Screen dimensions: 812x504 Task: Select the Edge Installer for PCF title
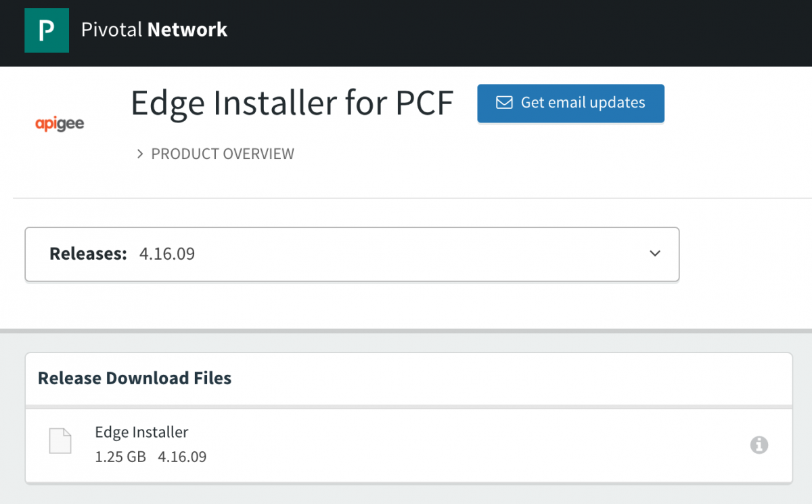coord(292,103)
